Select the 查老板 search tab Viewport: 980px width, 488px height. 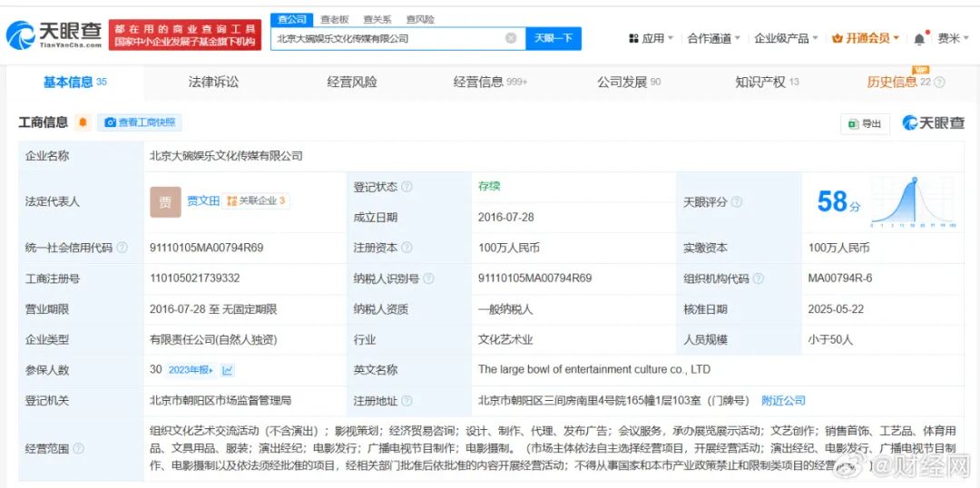[334, 19]
